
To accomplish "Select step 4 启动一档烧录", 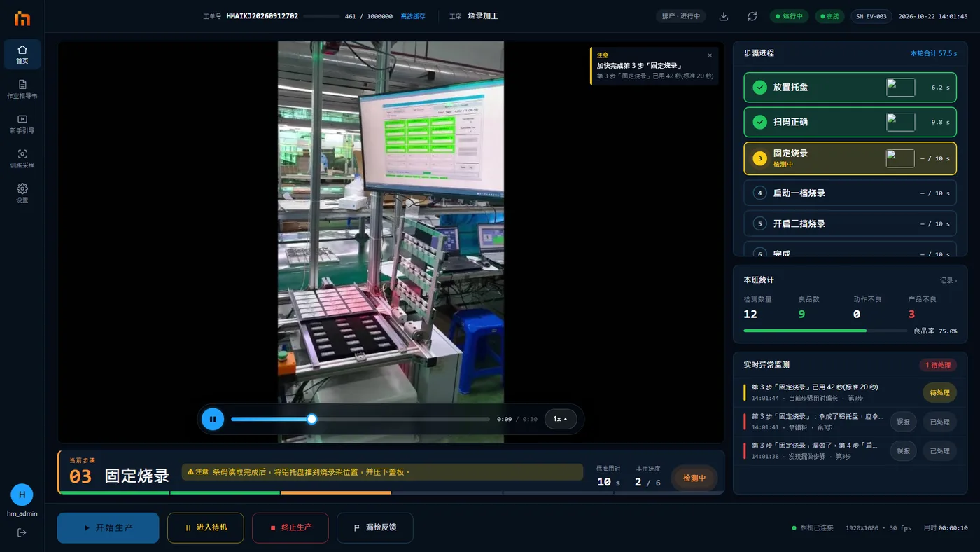I will 850,193.
